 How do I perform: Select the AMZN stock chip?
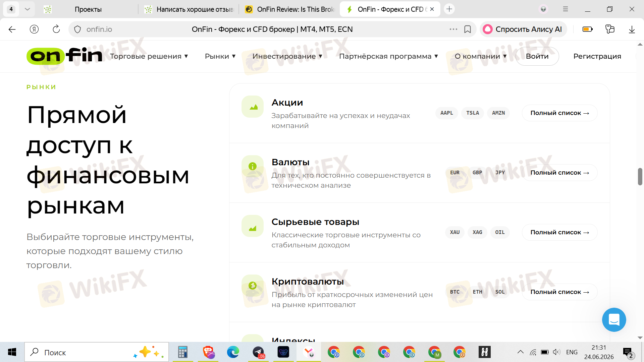click(498, 113)
